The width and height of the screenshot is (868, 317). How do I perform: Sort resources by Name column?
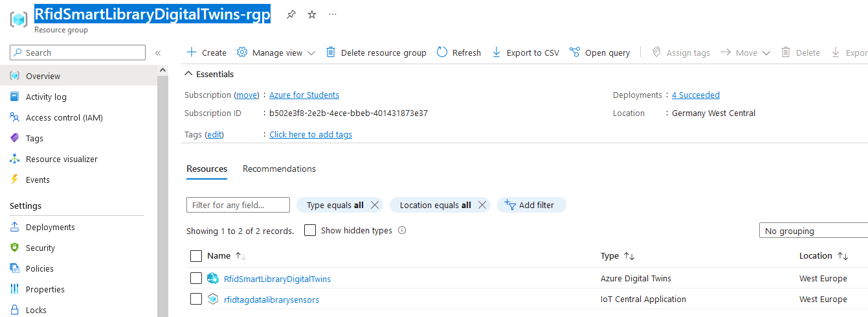pos(227,256)
